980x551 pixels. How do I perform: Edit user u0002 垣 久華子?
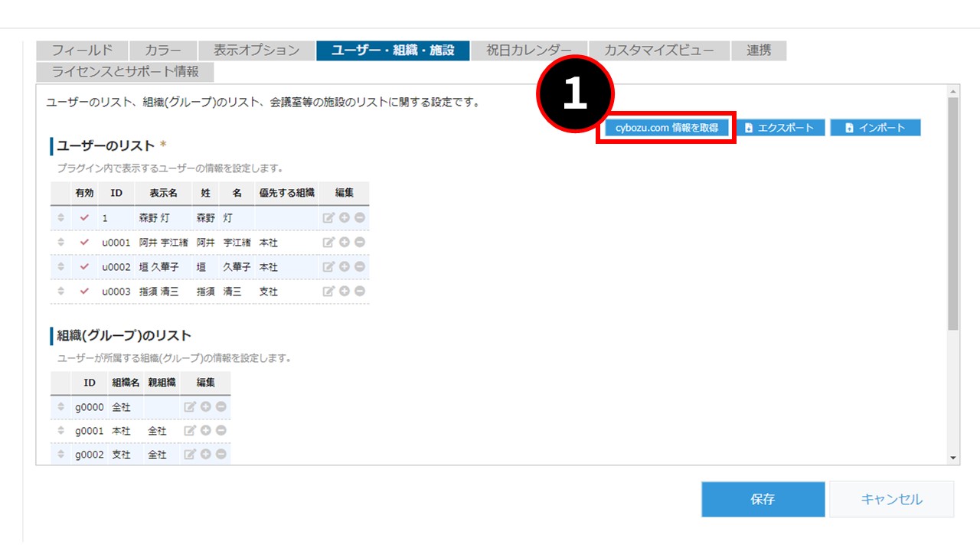point(328,267)
